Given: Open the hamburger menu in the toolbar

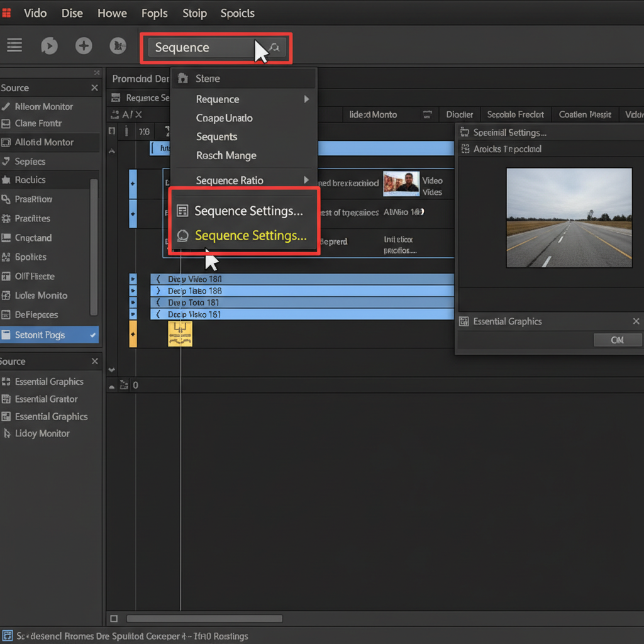Looking at the screenshot, I should coord(14,45).
